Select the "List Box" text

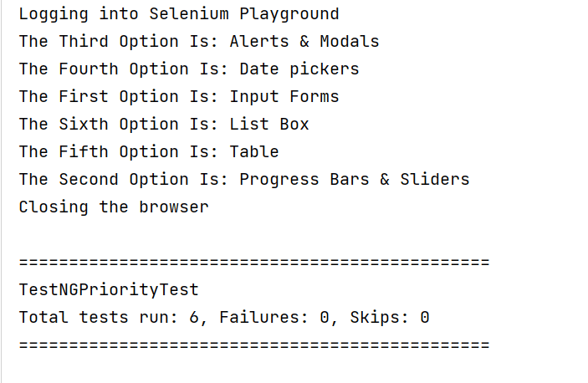269,125
